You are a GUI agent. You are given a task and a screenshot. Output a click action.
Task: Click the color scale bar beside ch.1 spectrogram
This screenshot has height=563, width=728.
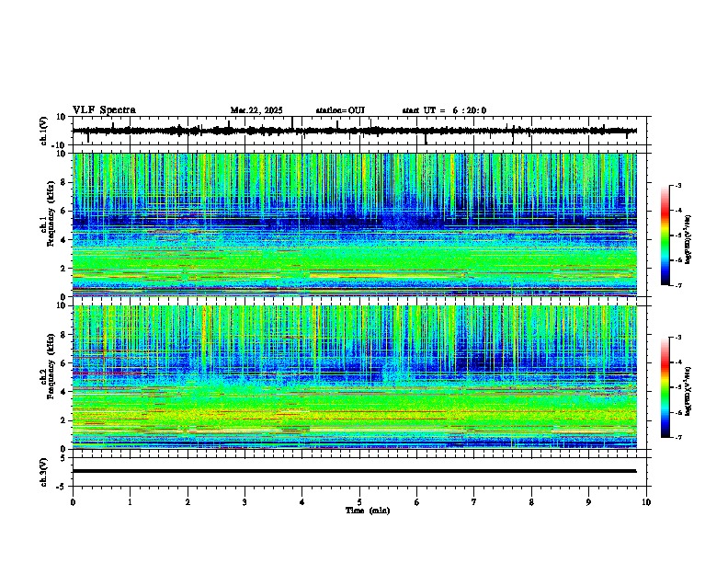(665, 236)
